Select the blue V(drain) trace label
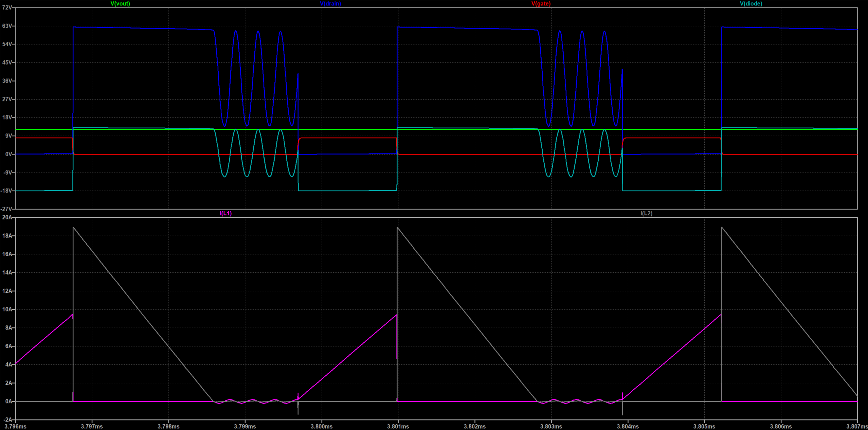The height and width of the screenshot is (430, 868). (330, 4)
